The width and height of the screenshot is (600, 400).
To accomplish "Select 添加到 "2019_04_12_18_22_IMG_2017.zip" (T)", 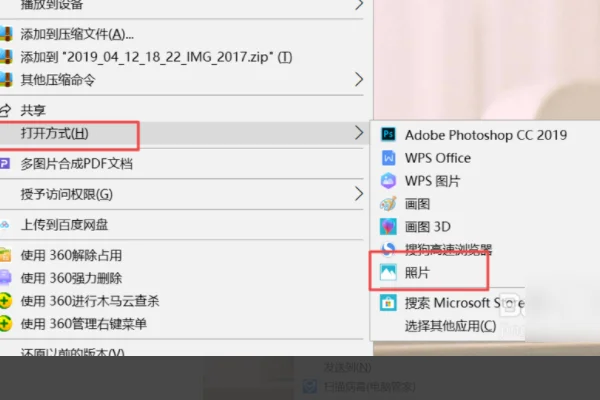I will [x=157, y=57].
